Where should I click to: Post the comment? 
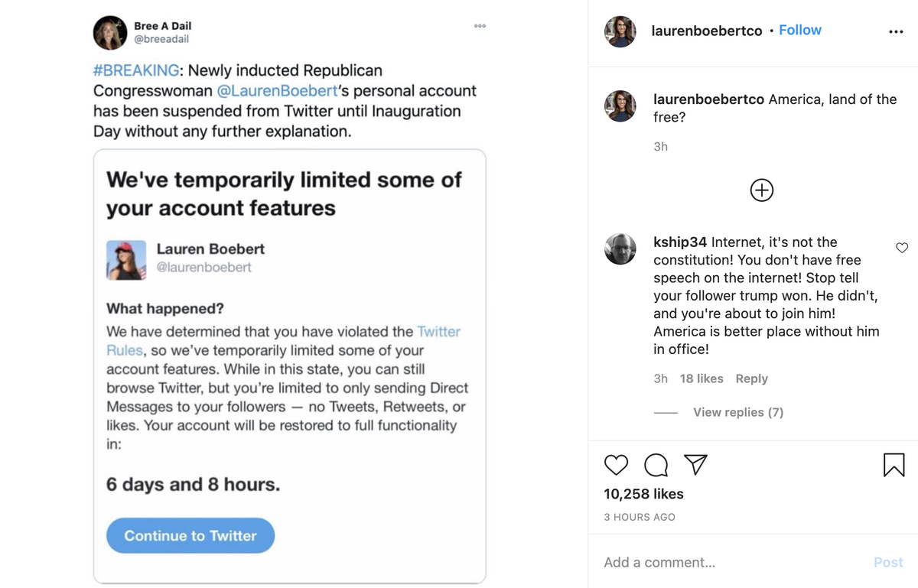(x=887, y=562)
